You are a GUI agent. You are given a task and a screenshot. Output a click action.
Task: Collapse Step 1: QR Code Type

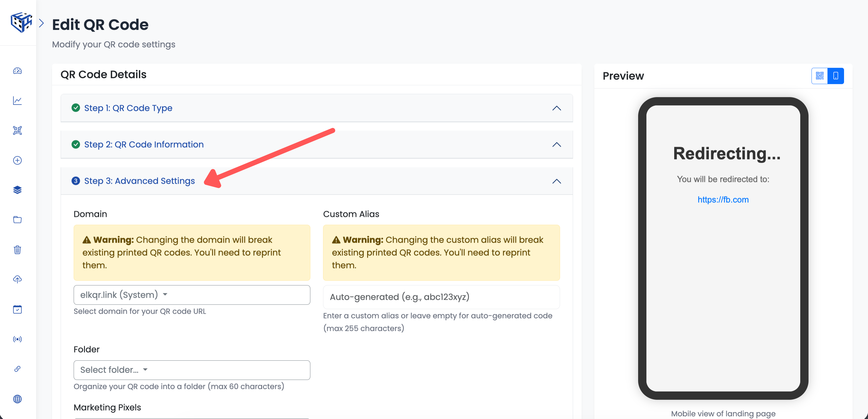(x=556, y=108)
